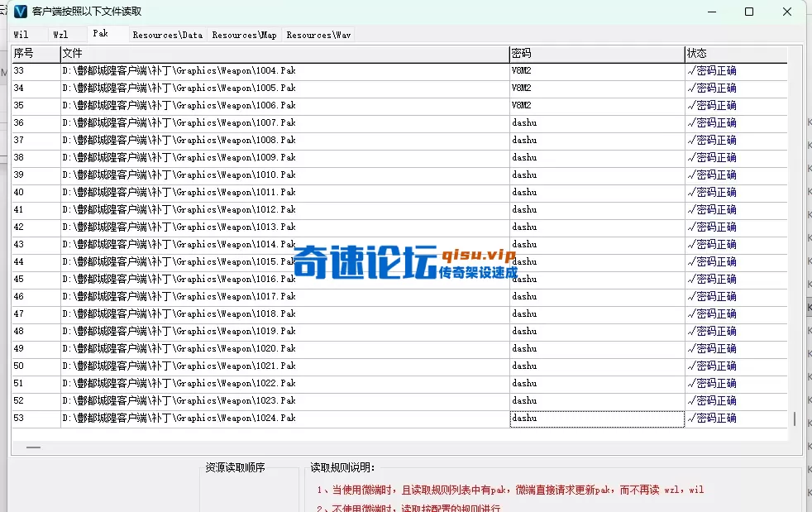Image resolution: width=812 pixels, height=512 pixels.
Task: Click the vertical scrollbar thumb of the list
Action: point(795,419)
